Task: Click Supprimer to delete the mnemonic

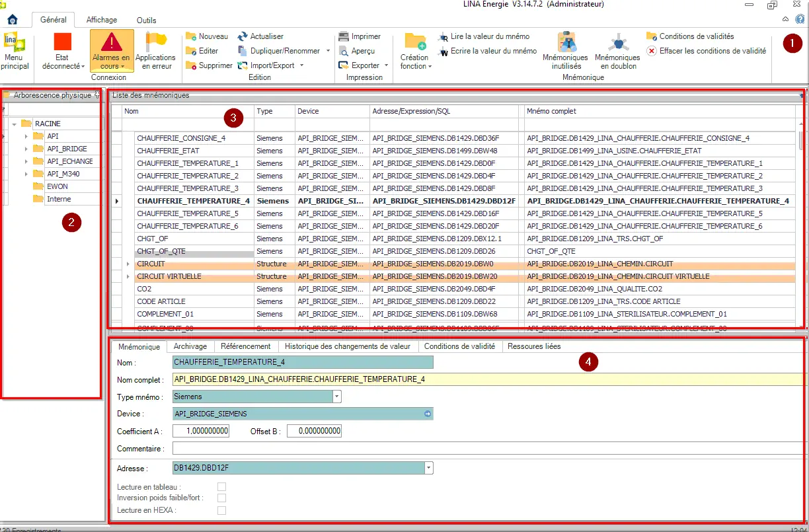Action: [x=209, y=65]
